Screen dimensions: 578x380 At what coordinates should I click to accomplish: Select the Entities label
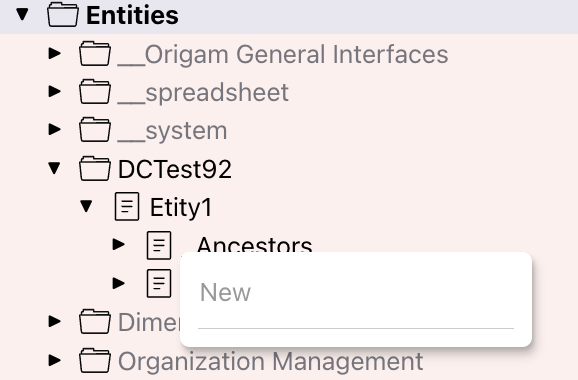coord(132,15)
